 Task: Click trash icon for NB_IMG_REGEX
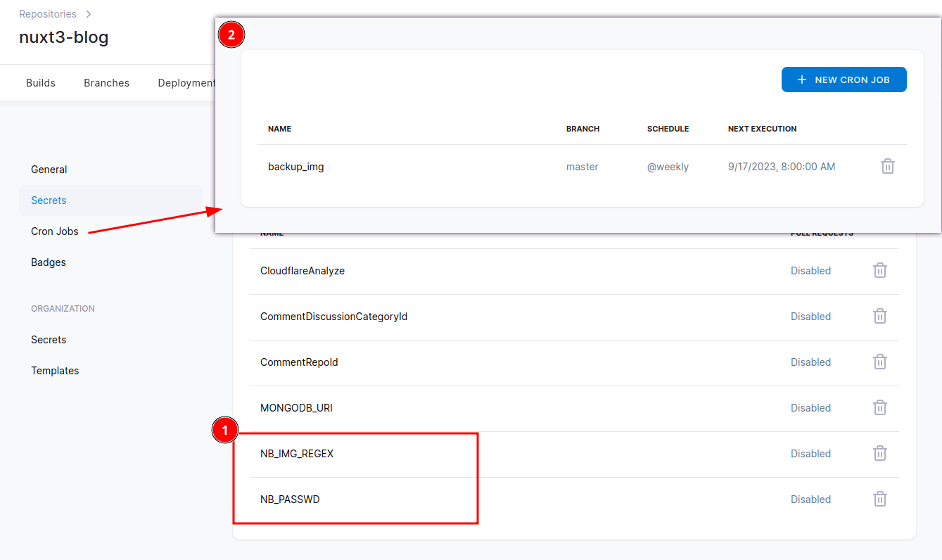click(x=879, y=454)
